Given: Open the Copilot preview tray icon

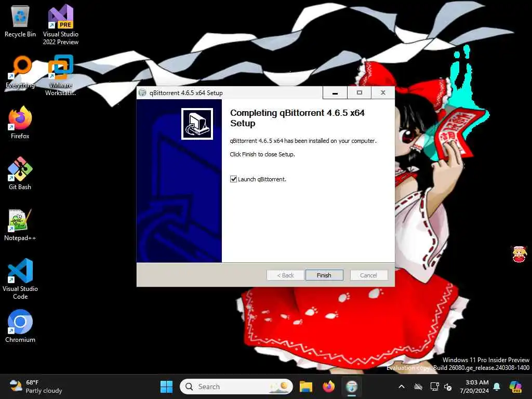Looking at the screenshot, I should [515, 387].
